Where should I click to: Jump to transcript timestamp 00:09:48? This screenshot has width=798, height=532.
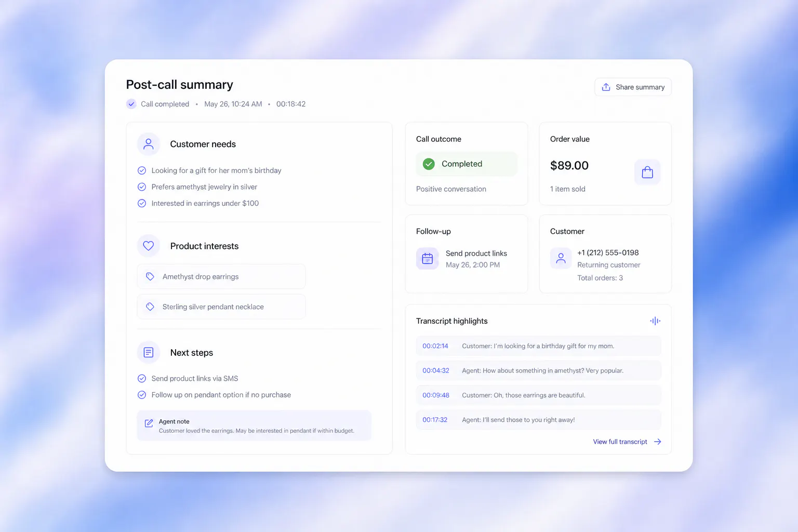(x=436, y=395)
